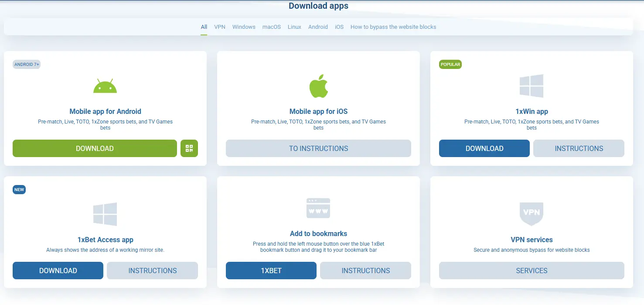Open Instructions for 1xBet Access app
The width and height of the screenshot is (644, 305).
[153, 271]
